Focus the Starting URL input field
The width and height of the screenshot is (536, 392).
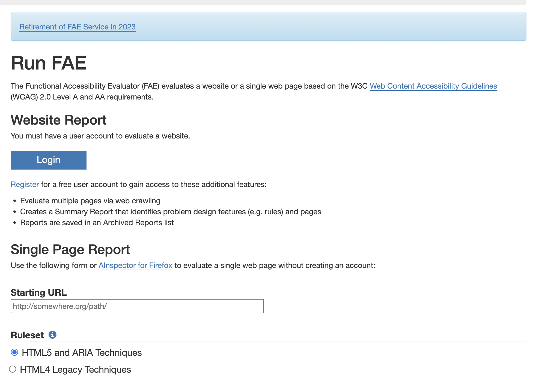(x=137, y=306)
